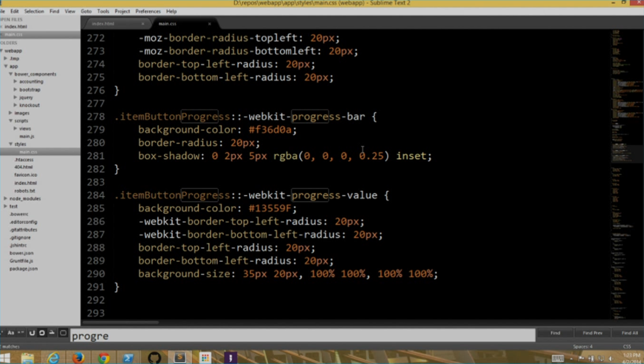The width and height of the screenshot is (644, 364).
Task: Open the View menu
Action: pyautogui.click(x=70, y=11)
